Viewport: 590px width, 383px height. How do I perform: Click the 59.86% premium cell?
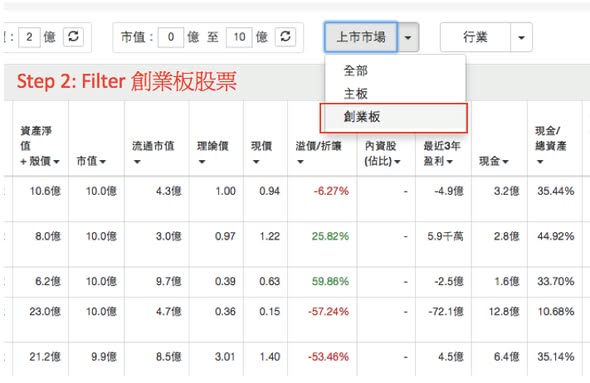(x=330, y=281)
